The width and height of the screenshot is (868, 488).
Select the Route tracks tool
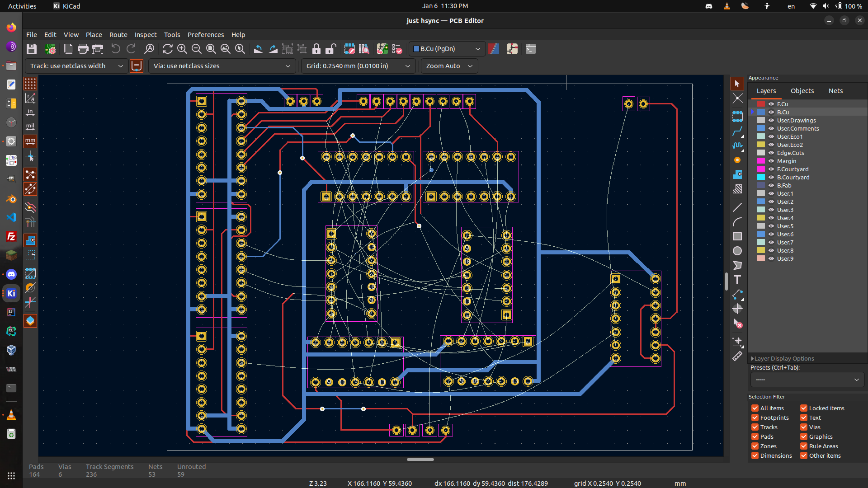coord(737,131)
